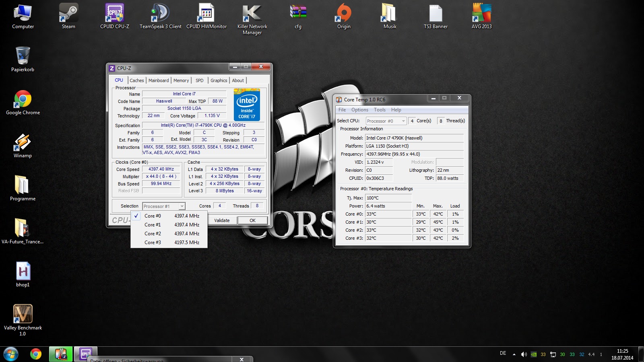Select the Valley Benchmark 1.0 shortcut
Viewport: 644px width, 362px height.
(23, 320)
